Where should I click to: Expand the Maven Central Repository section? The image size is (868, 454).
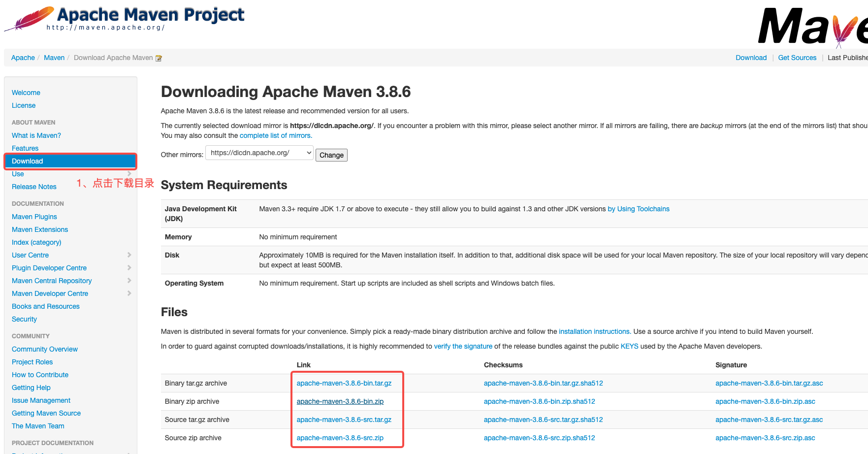click(x=129, y=281)
